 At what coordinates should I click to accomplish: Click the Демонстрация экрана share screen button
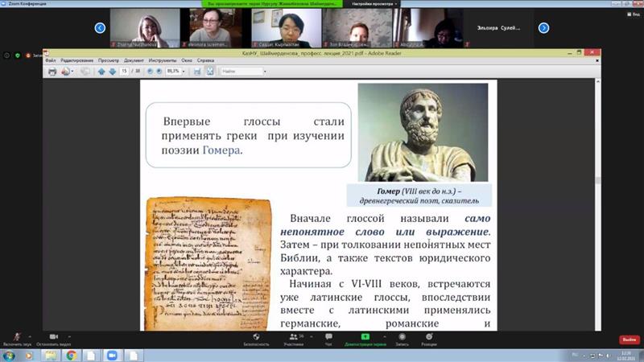point(365,339)
